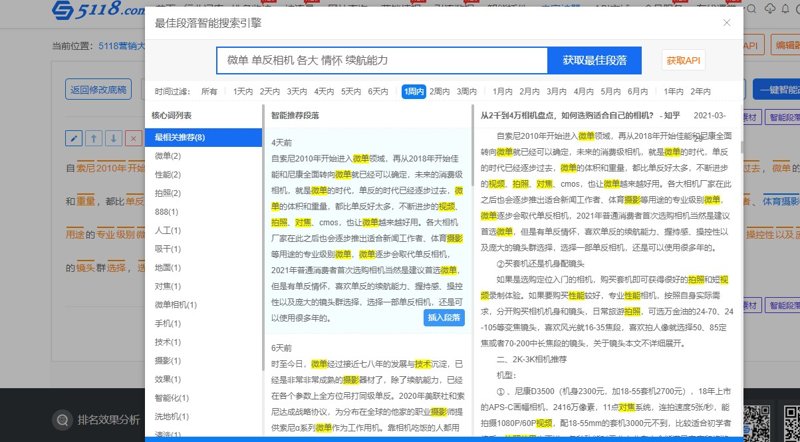The width and height of the screenshot is (800, 442).
Task: Click the move-down arrow icon in background page
Action: pos(114,138)
